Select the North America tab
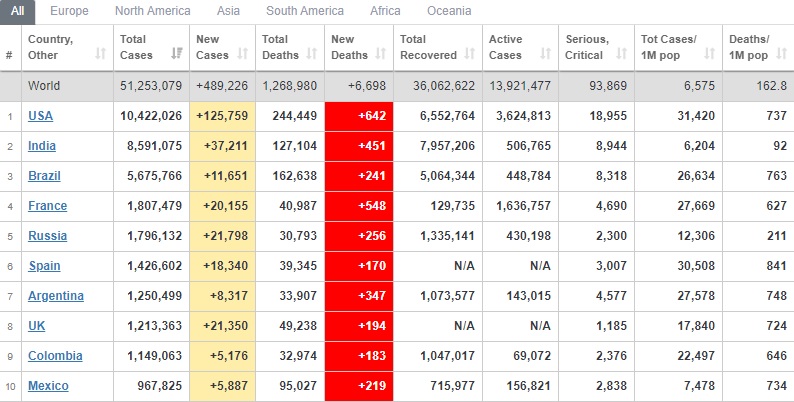This screenshot has height=402, width=794. pos(152,11)
